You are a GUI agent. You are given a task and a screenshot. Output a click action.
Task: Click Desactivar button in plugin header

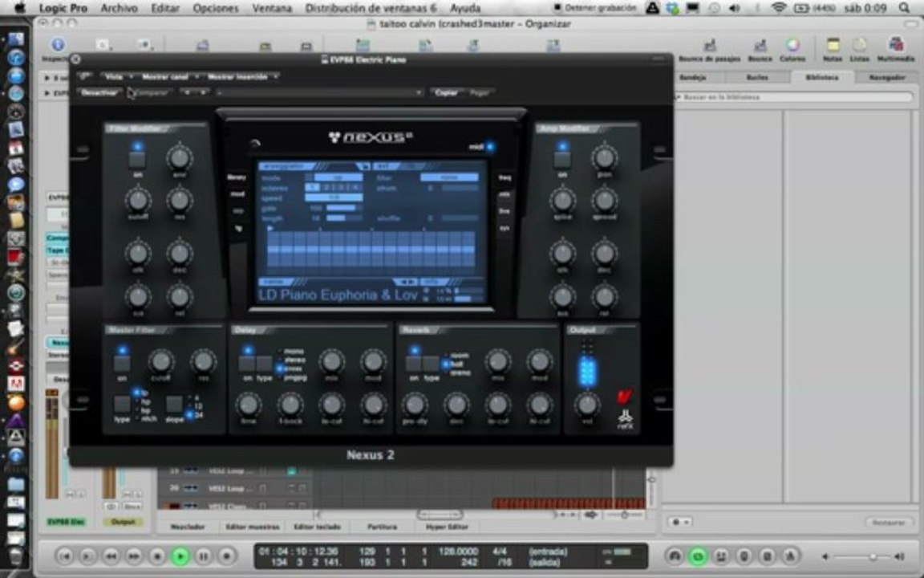[99, 92]
